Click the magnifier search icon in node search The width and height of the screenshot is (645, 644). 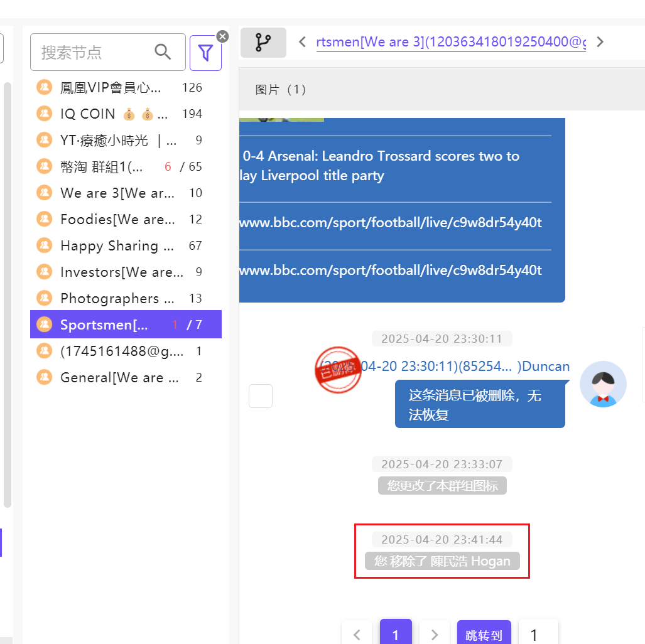point(163,52)
